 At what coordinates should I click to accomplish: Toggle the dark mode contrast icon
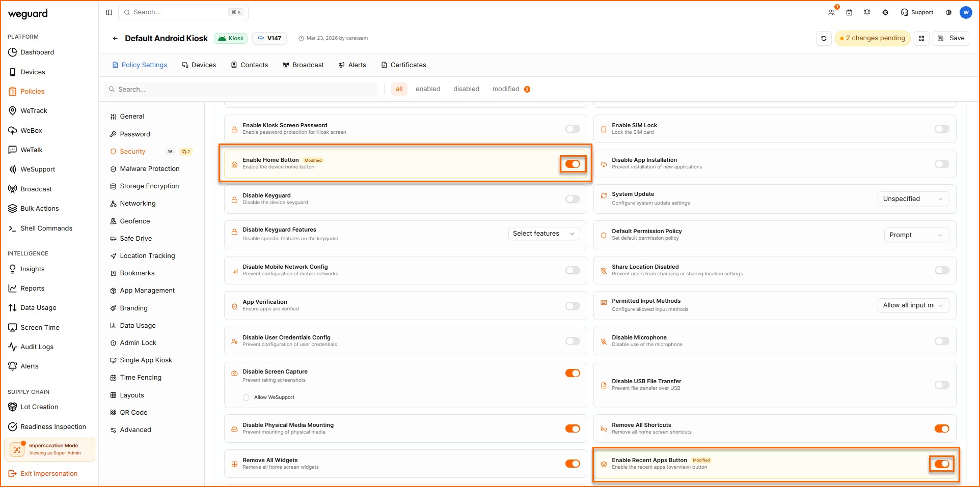[948, 12]
